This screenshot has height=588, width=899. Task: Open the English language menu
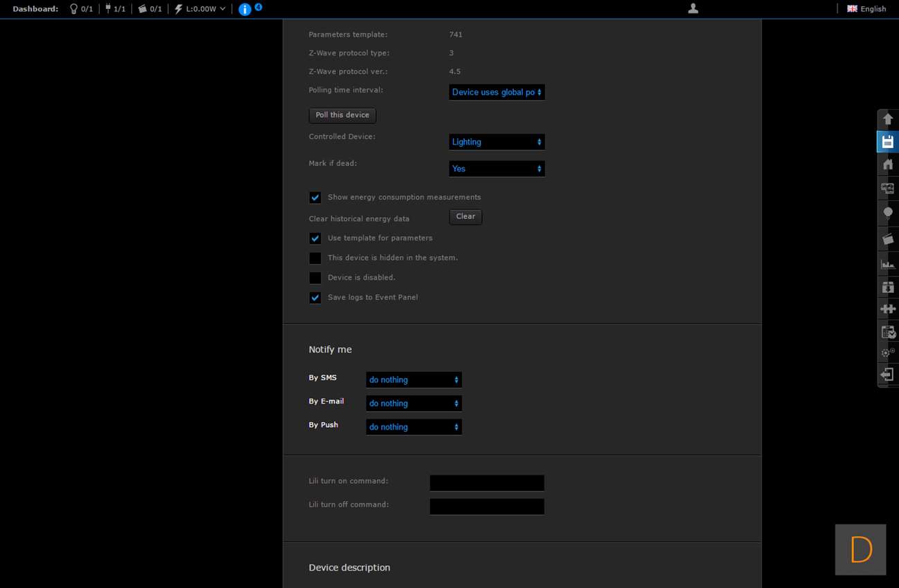(866, 9)
